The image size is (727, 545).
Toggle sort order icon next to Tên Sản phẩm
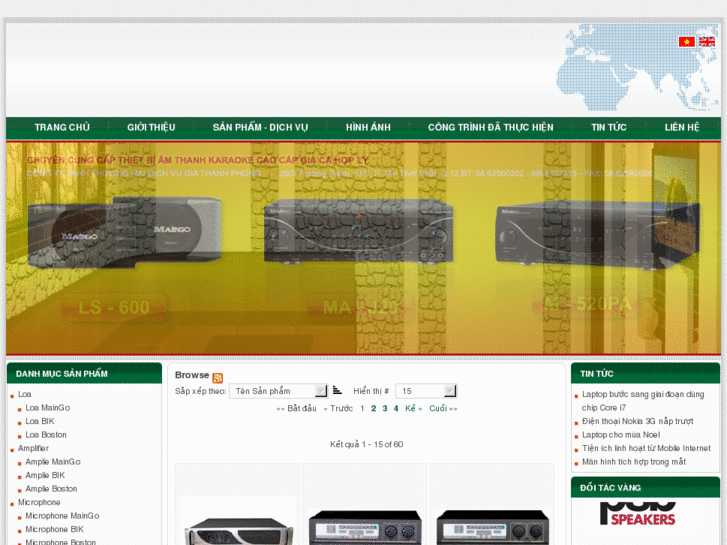point(337,391)
